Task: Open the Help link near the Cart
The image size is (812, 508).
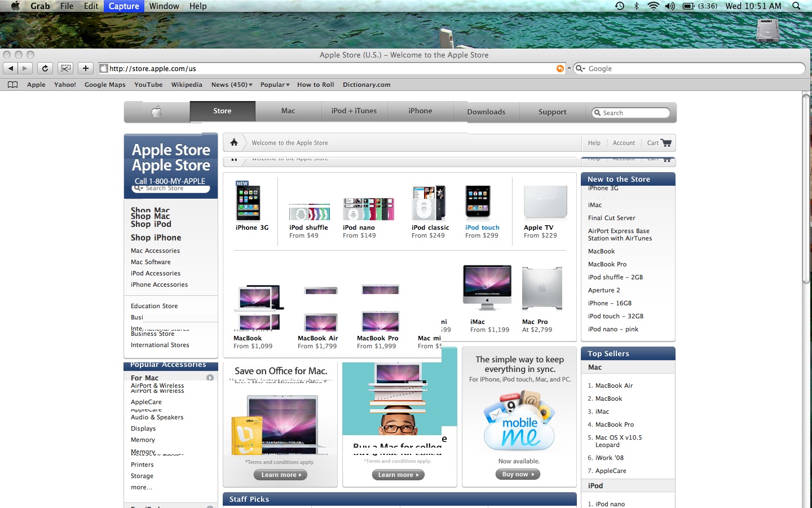Action: point(594,143)
